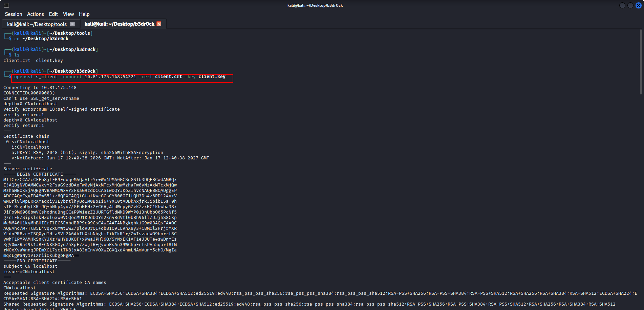Open the Help menu
This screenshot has width=644, height=310.
click(x=84, y=14)
